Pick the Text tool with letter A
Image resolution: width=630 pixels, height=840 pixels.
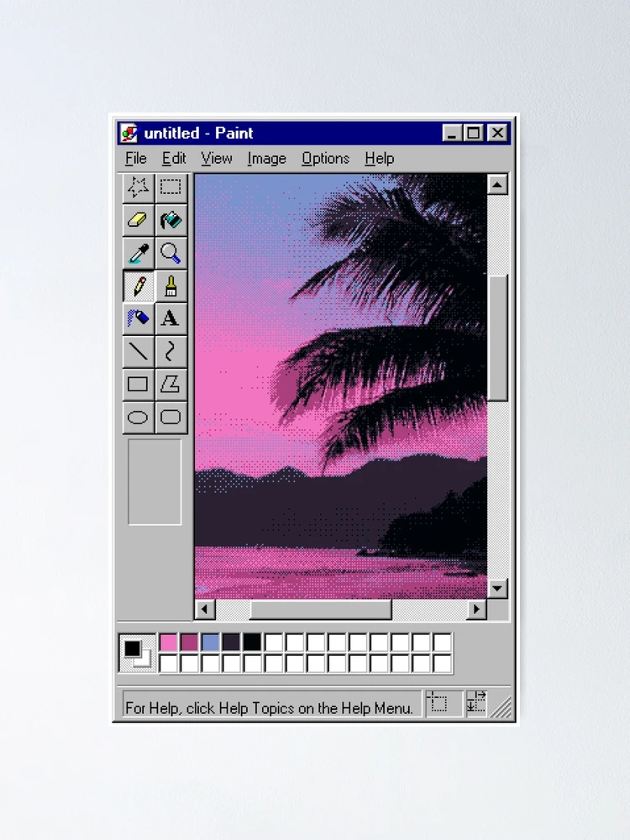[171, 318]
